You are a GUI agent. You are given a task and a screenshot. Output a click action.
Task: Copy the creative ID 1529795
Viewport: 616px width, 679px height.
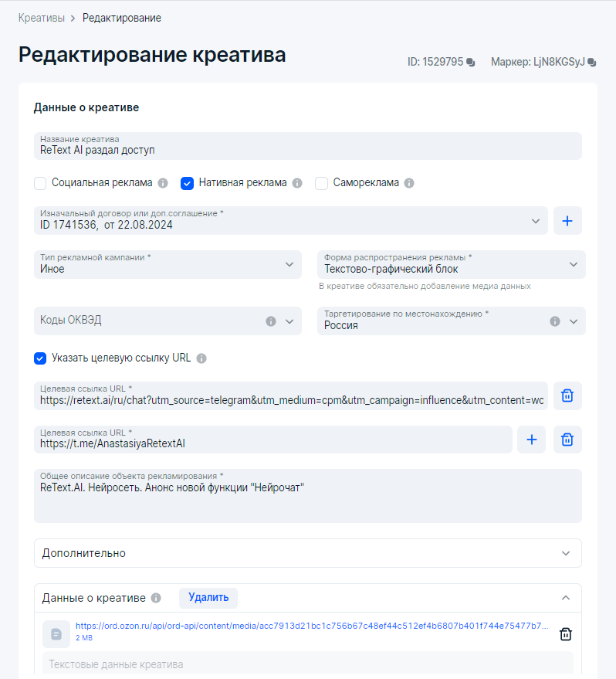pyautogui.click(x=471, y=62)
